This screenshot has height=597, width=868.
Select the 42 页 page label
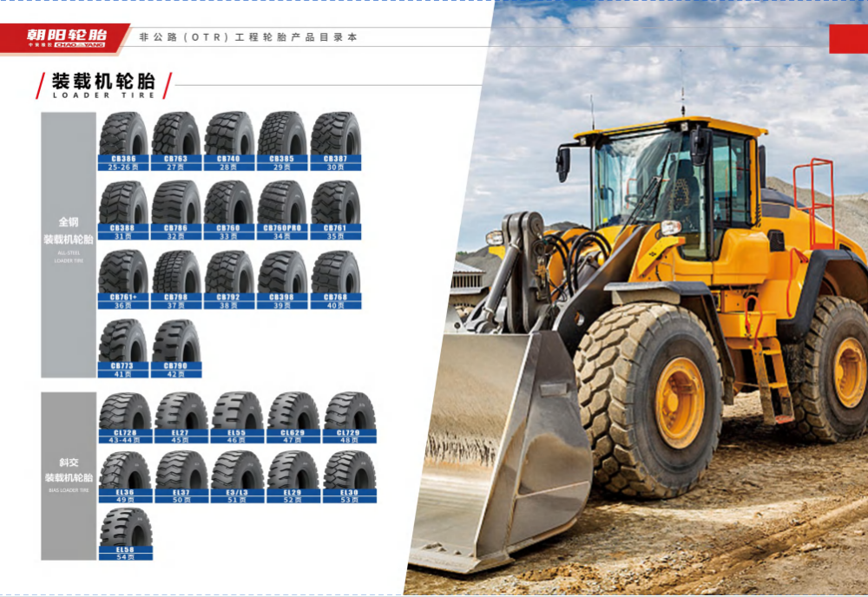(176, 375)
